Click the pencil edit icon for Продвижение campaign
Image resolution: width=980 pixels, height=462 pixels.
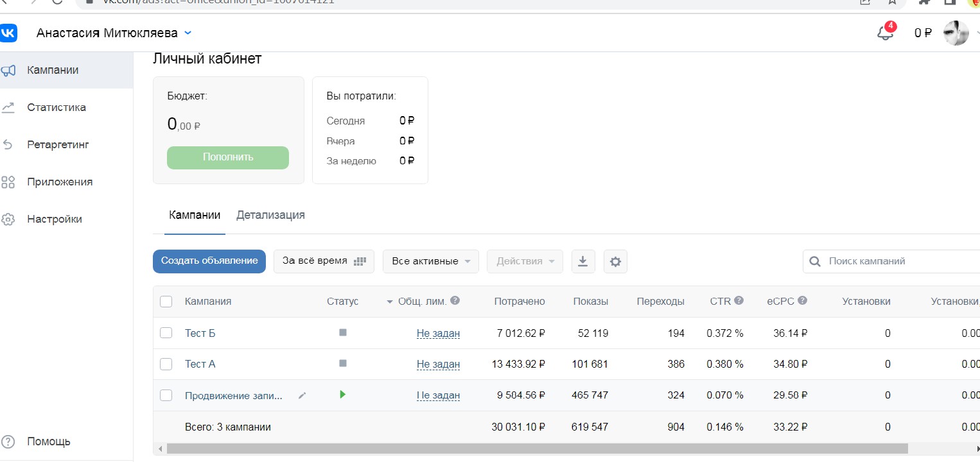[x=302, y=396]
